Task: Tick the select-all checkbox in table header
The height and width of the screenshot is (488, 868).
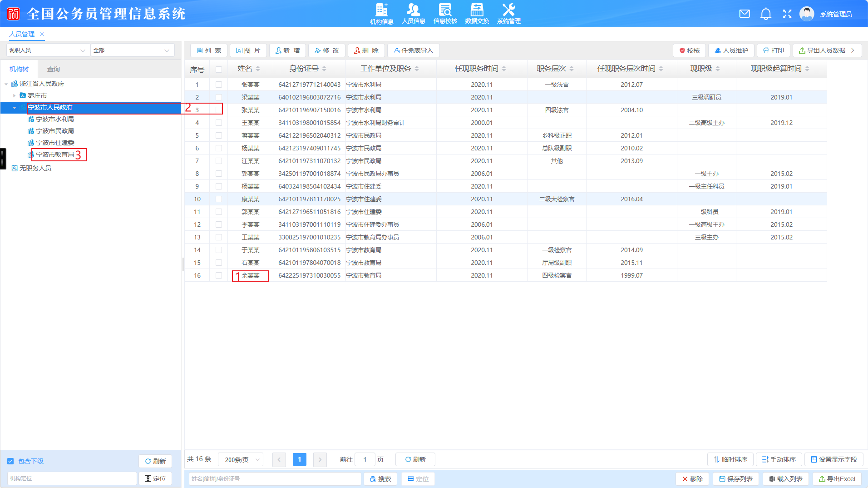Action: point(219,69)
